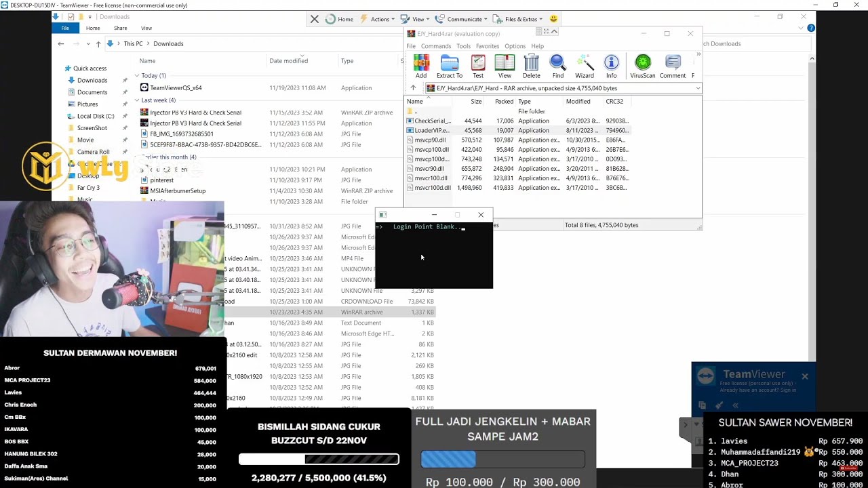Close the TeamViewer popup panel
868x488 pixels.
point(805,376)
